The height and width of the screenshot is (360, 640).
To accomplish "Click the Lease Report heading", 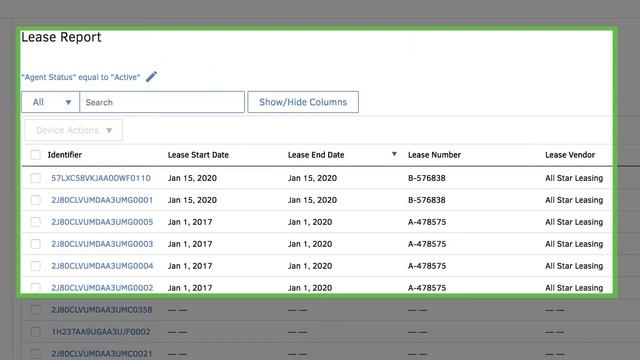I will 61,37.
